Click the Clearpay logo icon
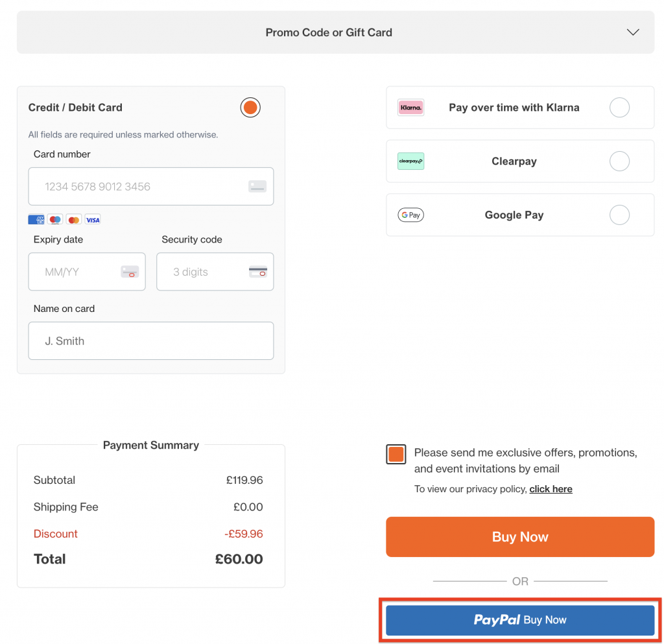The image size is (664, 644). coord(410,161)
